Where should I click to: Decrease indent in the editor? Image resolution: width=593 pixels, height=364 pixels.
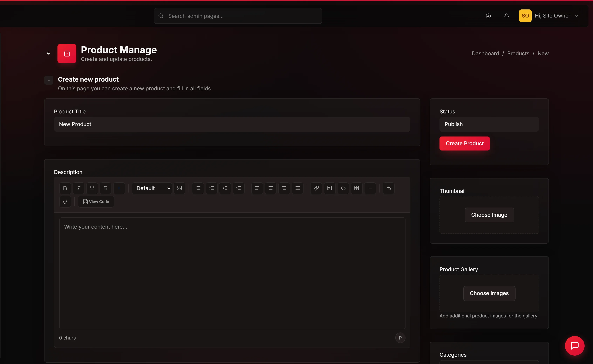(225, 188)
